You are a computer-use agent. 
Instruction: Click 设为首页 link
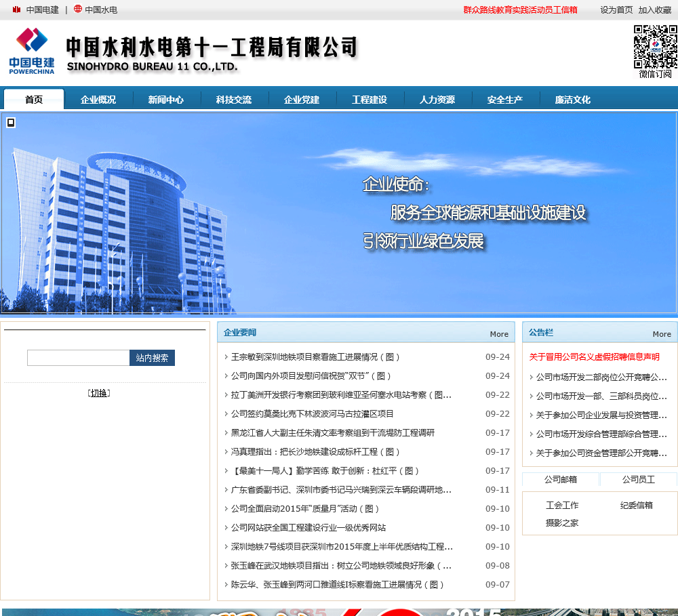(x=616, y=10)
